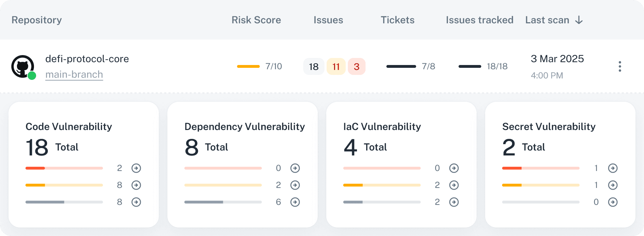Sort by the Issues column
This screenshot has width=644, height=236.
coord(328,20)
